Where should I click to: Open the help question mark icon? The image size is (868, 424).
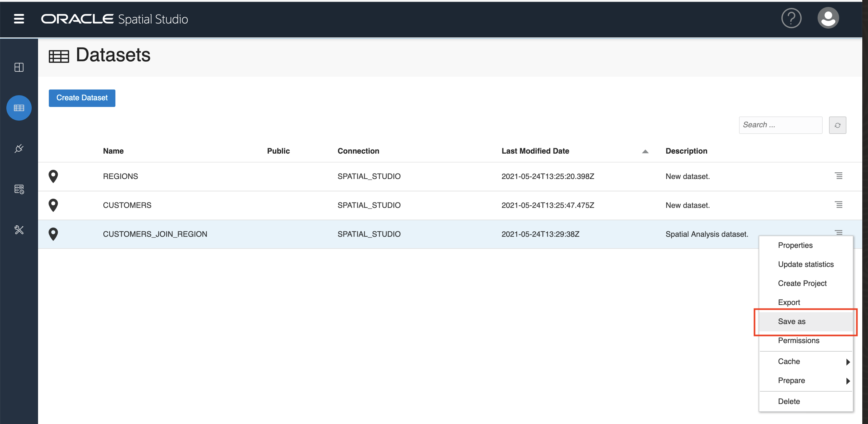(x=791, y=18)
